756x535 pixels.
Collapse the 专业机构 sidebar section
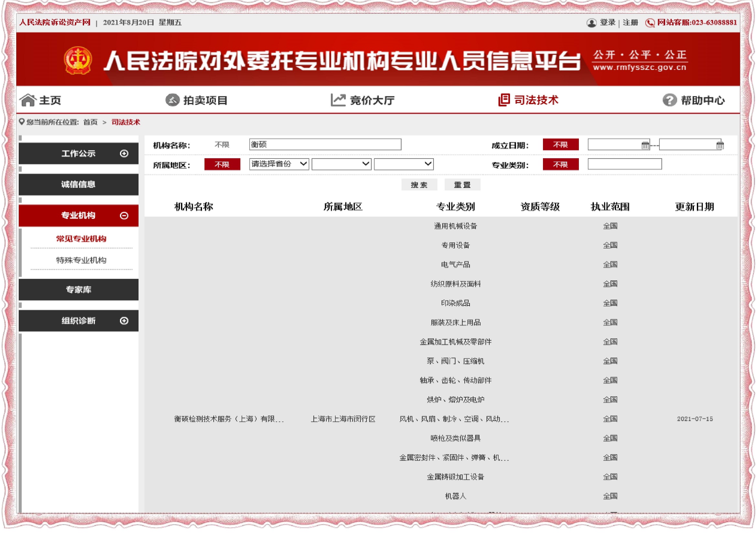click(124, 216)
